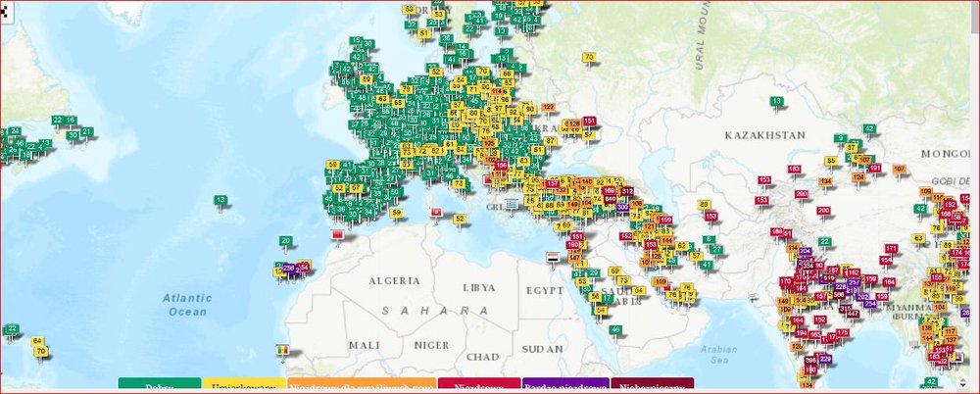The image size is (980, 394).
Task: Click the green 46 marker in southern Arabia
Action: (x=615, y=329)
